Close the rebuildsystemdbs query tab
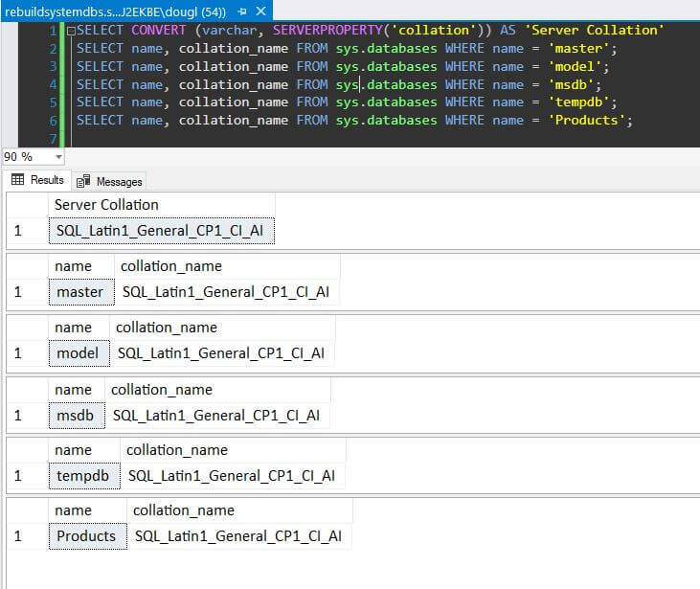The height and width of the screenshot is (589, 700). 261,11
